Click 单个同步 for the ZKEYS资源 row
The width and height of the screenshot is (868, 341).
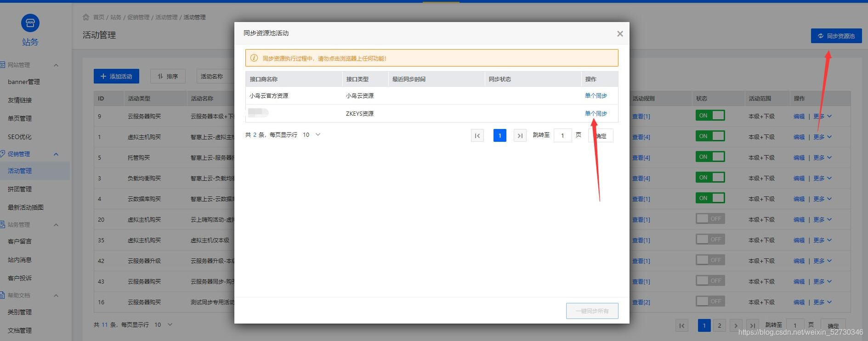[x=596, y=113]
